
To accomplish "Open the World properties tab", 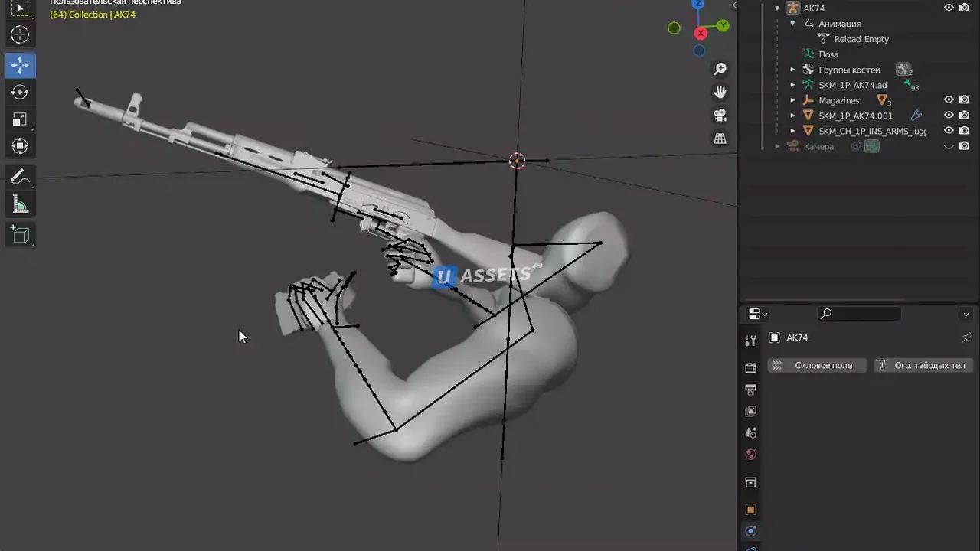I will click(x=750, y=455).
